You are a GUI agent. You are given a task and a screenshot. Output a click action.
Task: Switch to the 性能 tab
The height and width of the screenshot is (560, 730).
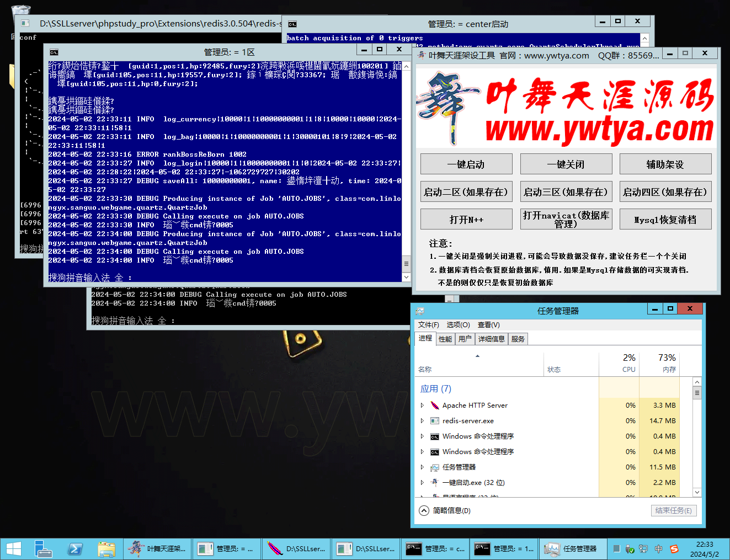pos(445,339)
